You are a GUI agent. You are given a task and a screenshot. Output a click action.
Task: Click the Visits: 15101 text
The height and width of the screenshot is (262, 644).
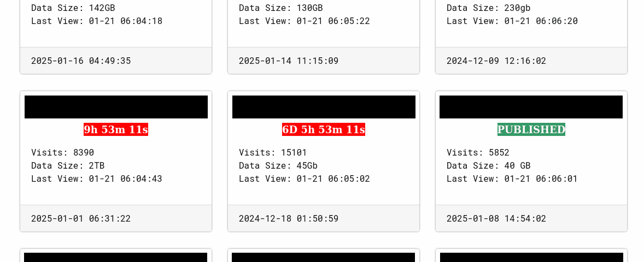click(x=273, y=152)
